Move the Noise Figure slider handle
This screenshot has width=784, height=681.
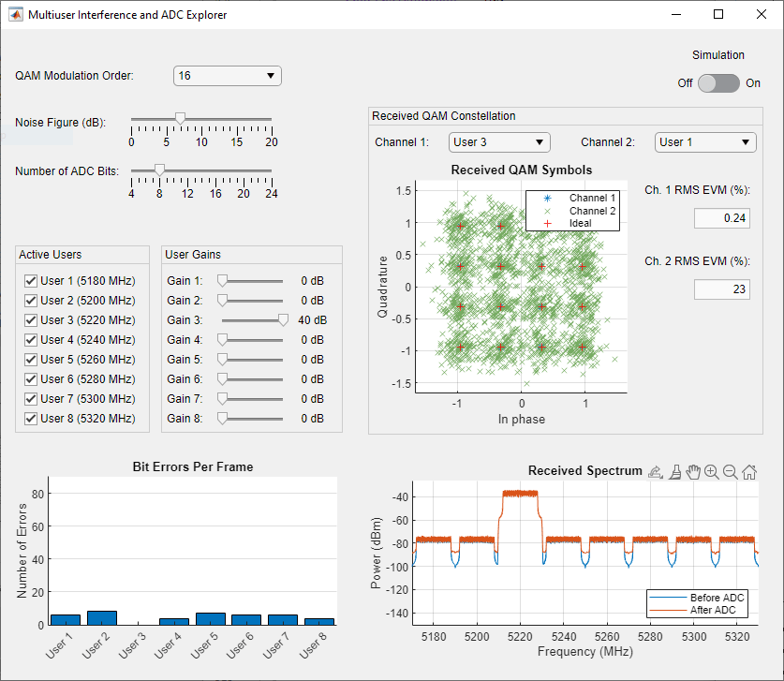coord(180,117)
